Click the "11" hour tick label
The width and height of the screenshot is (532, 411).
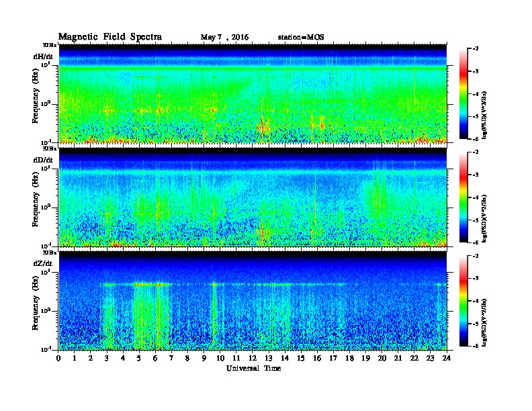pyautogui.click(x=236, y=358)
